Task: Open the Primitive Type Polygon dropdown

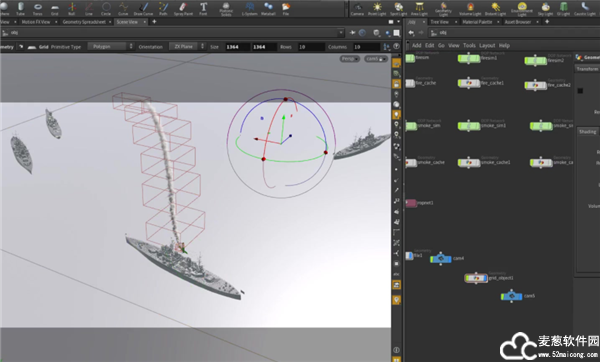Action: [111, 47]
